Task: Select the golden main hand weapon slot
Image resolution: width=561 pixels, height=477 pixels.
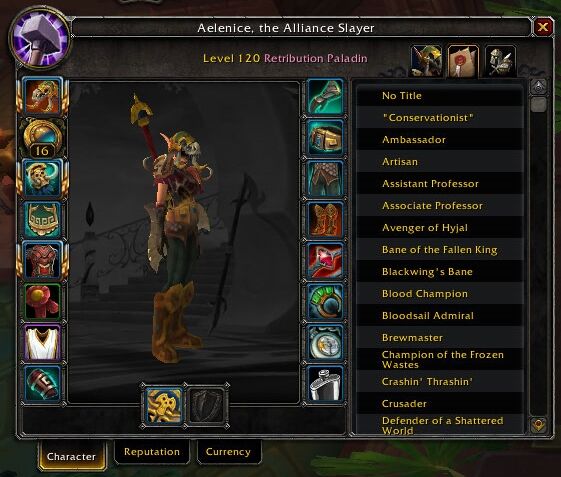Action: tap(165, 404)
